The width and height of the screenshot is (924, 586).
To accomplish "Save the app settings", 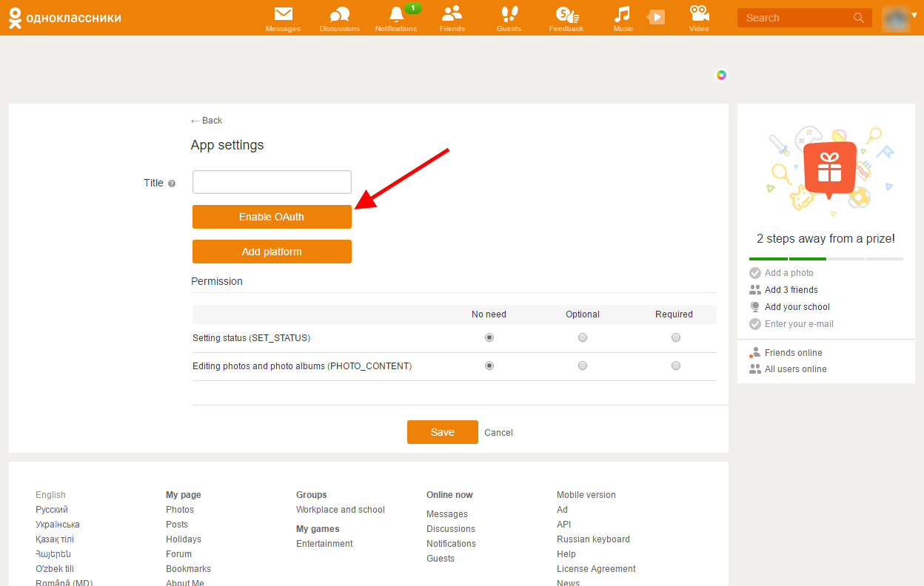I will coord(442,432).
